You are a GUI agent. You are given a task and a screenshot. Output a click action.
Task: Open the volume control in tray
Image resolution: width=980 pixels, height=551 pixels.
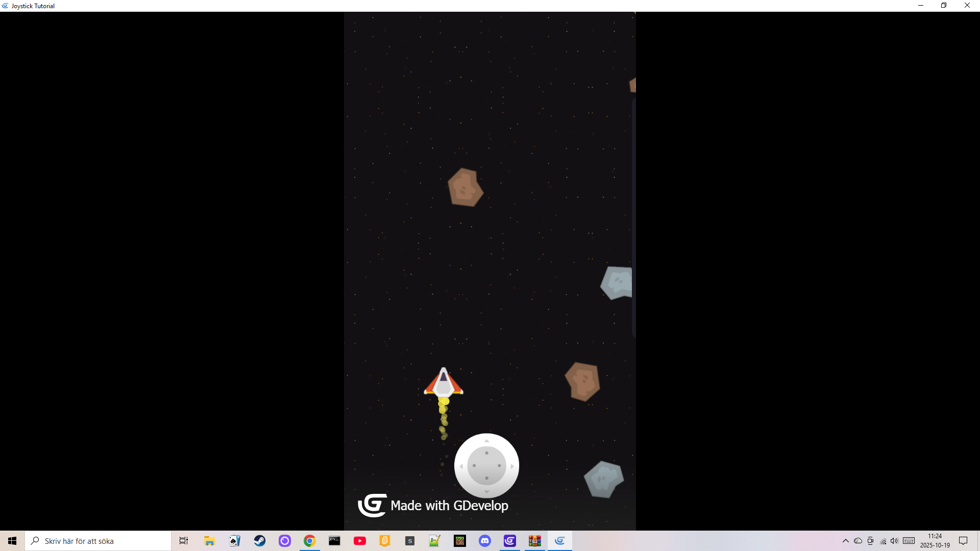894,541
